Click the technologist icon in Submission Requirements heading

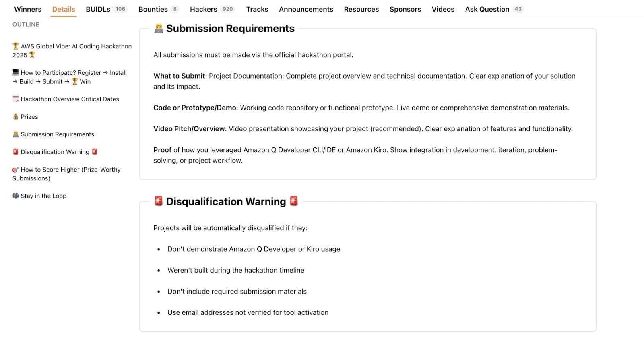click(x=159, y=28)
